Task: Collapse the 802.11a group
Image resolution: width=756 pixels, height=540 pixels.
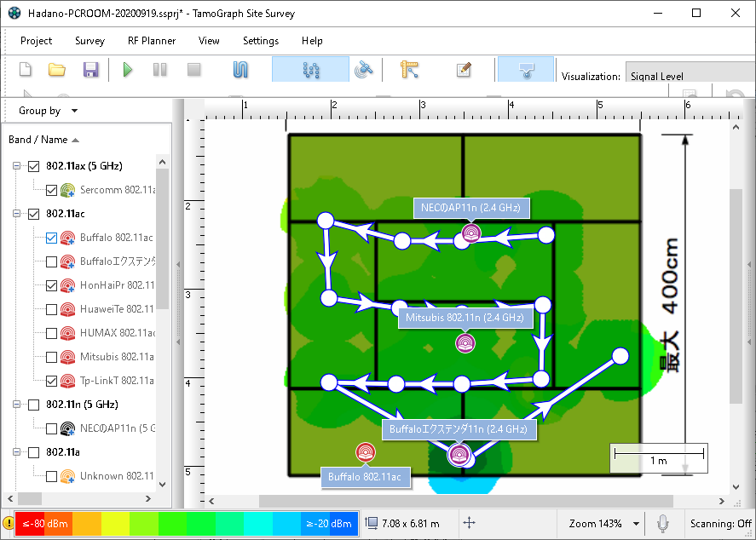Action: [16, 452]
